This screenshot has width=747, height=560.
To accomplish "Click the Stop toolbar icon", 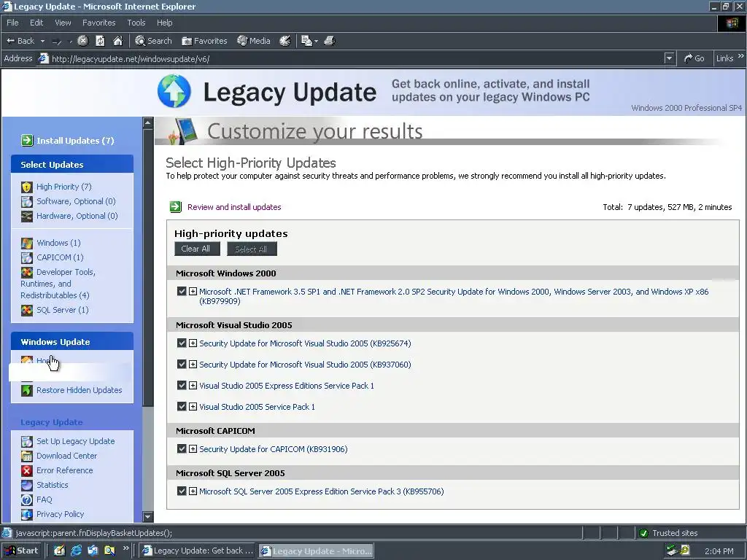I will pos(83,41).
